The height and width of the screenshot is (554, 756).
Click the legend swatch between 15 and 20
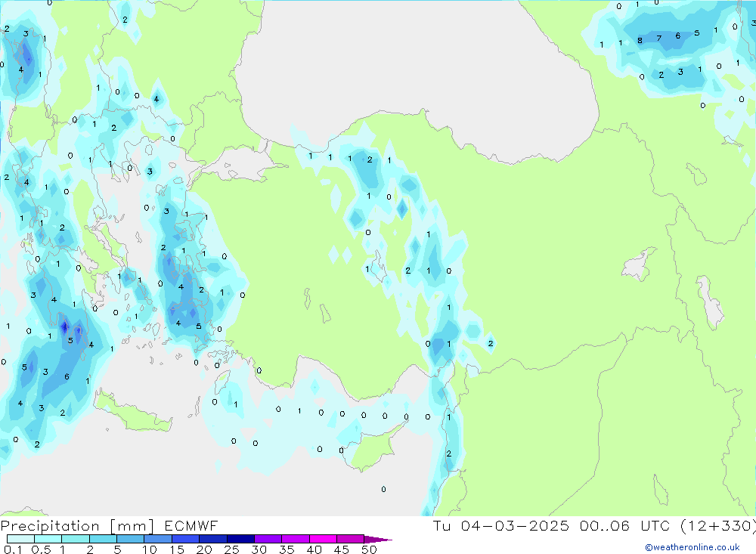click(x=186, y=539)
